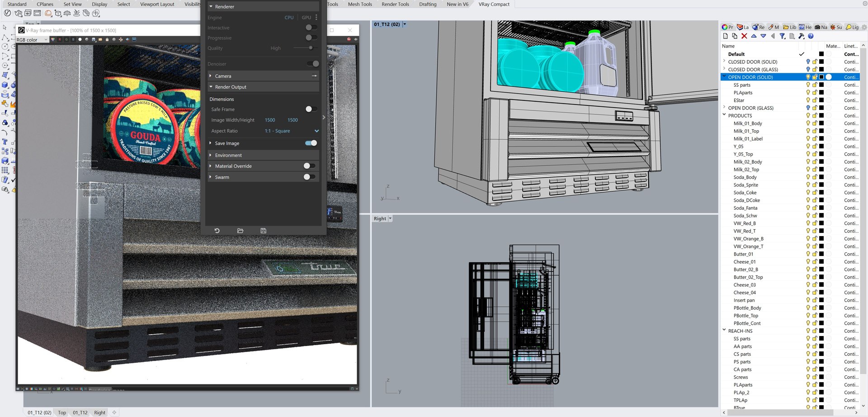Toggle the Denoiser switch
This screenshot has width=868, height=417.
click(x=313, y=64)
